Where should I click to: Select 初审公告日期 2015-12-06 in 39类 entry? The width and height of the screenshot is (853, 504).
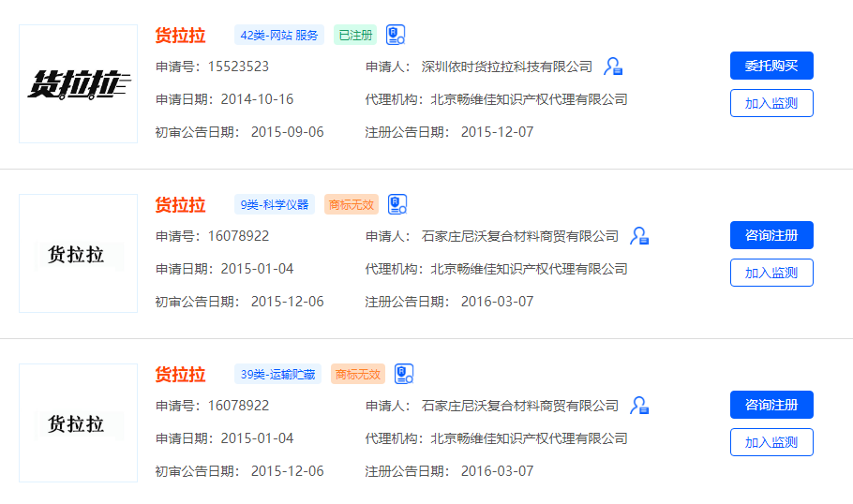287,471
